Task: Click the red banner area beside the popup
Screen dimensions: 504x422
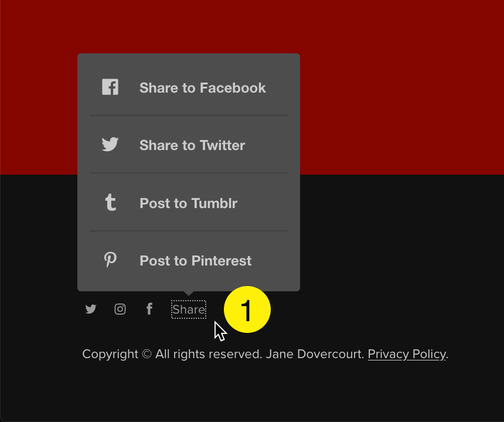Action: coord(402,87)
